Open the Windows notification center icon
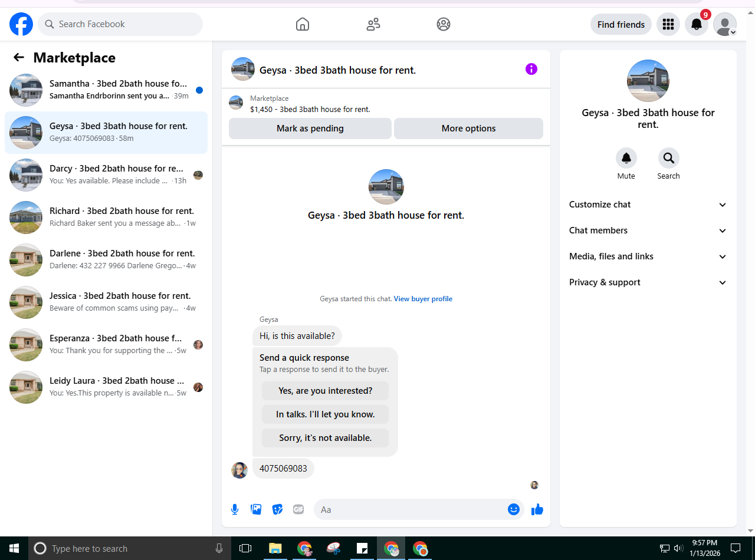755x560 pixels. (x=736, y=548)
